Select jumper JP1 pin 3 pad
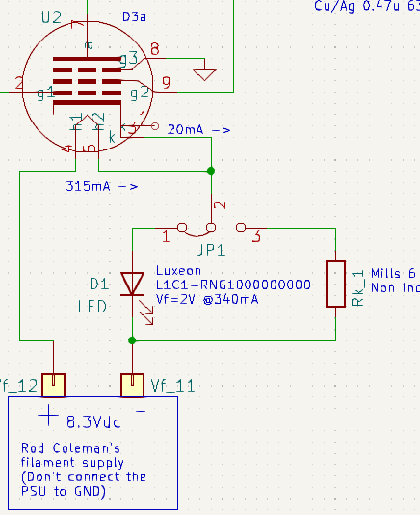Screen dimensions: 420x515 coord(241,228)
